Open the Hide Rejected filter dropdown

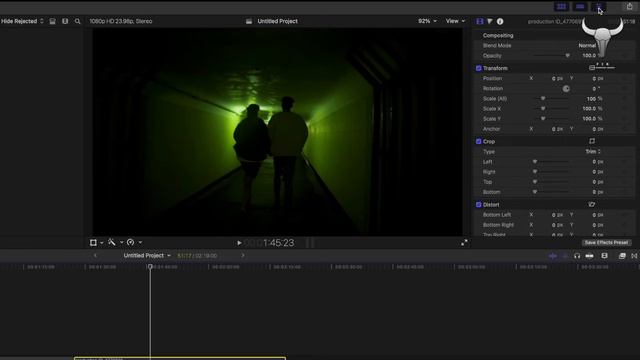pyautogui.click(x=22, y=21)
